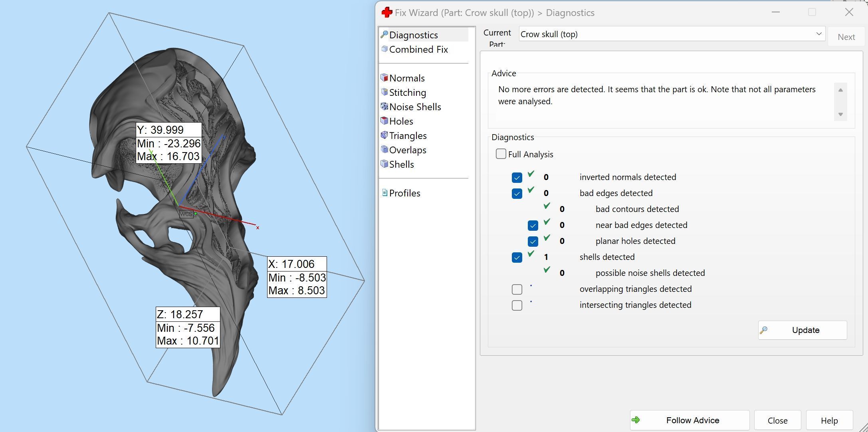The image size is (868, 432).
Task: Enable overlapping triangles detected checkbox
Action: click(x=517, y=289)
